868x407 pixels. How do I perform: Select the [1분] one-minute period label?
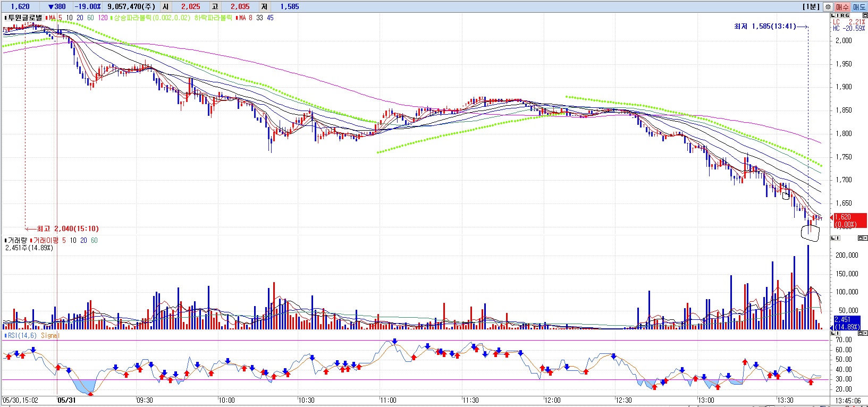811,7
